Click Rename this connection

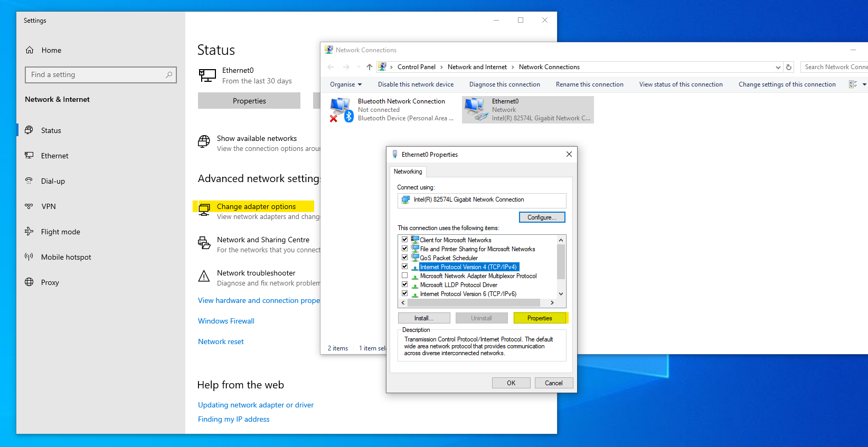(590, 84)
